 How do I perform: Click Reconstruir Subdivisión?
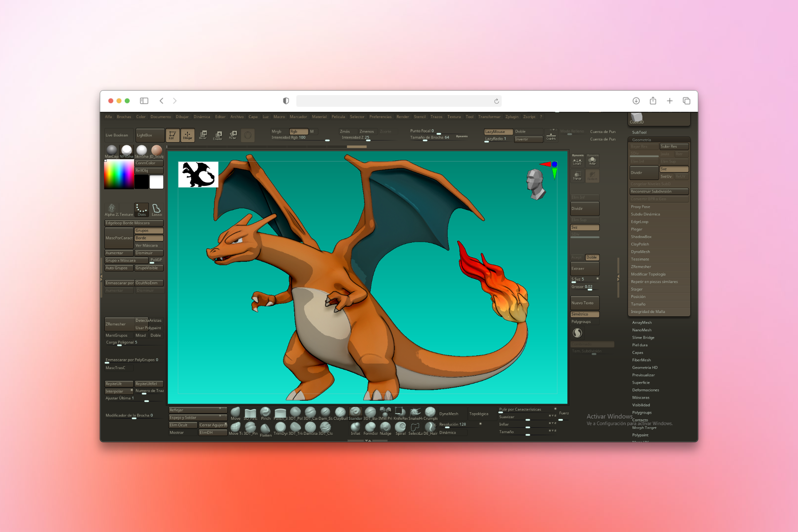pyautogui.click(x=659, y=191)
